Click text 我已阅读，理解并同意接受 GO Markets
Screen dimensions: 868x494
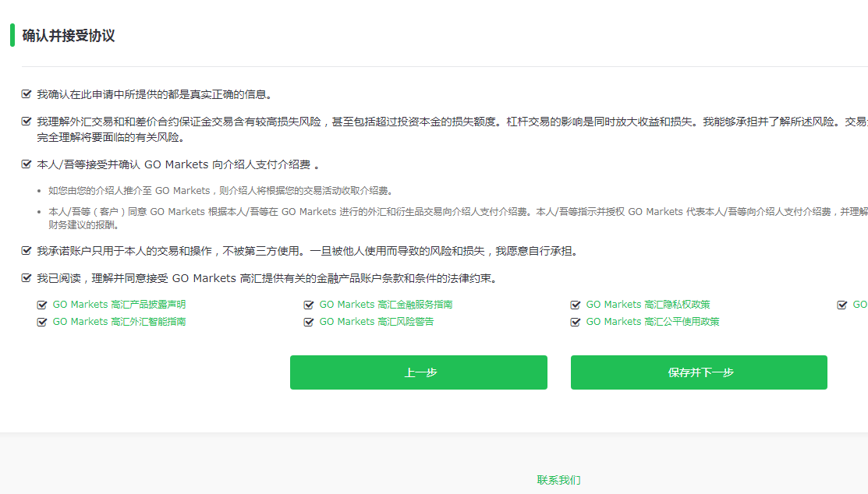pyautogui.click(x=136, y=277)
